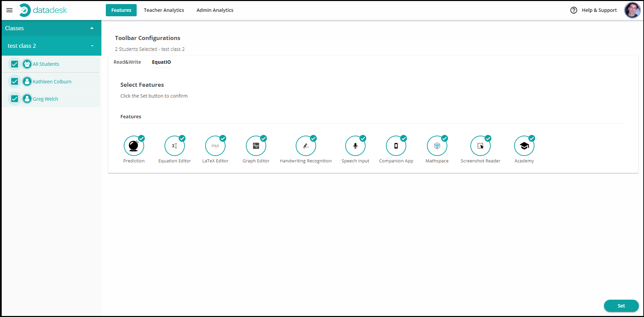Click the test class 2 label
Viewport: 644px width, 317px height.
pos(22,46)
